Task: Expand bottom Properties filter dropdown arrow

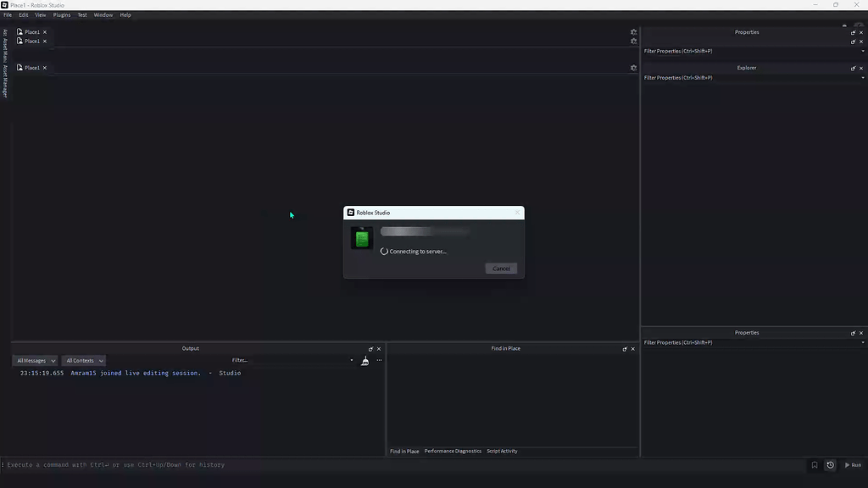Action: (x=862, y=343)
